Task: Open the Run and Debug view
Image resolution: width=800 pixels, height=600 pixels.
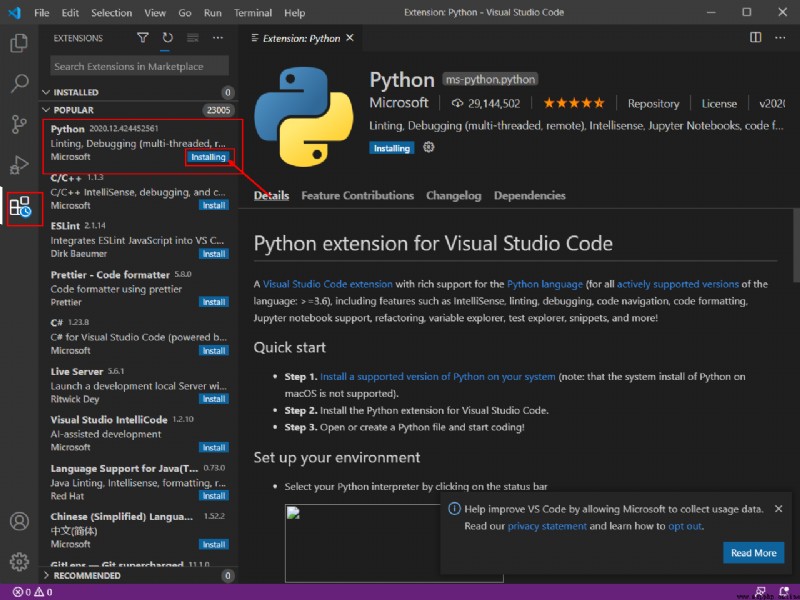Action: [19, 165]
